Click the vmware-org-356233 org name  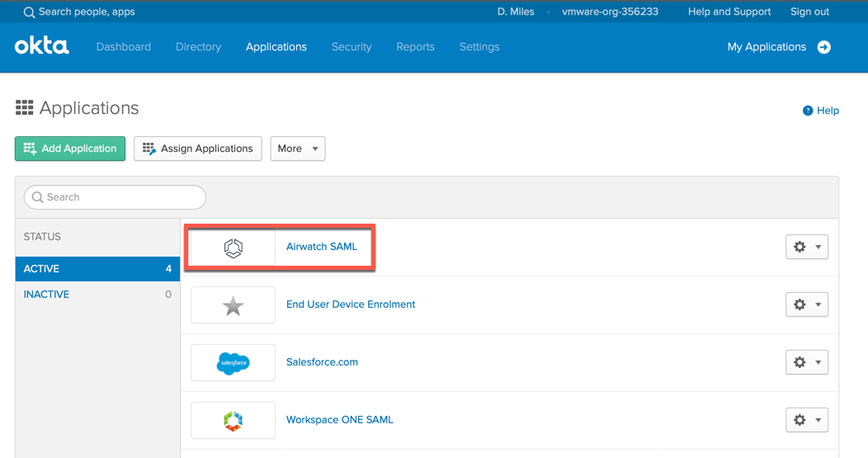coord(610,12)
